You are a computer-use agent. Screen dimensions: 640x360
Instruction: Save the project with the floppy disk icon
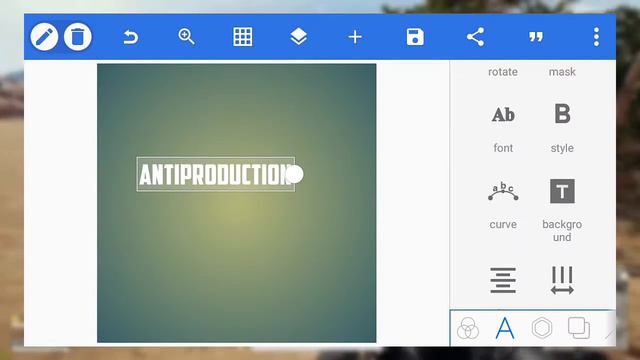click(415, 37)
